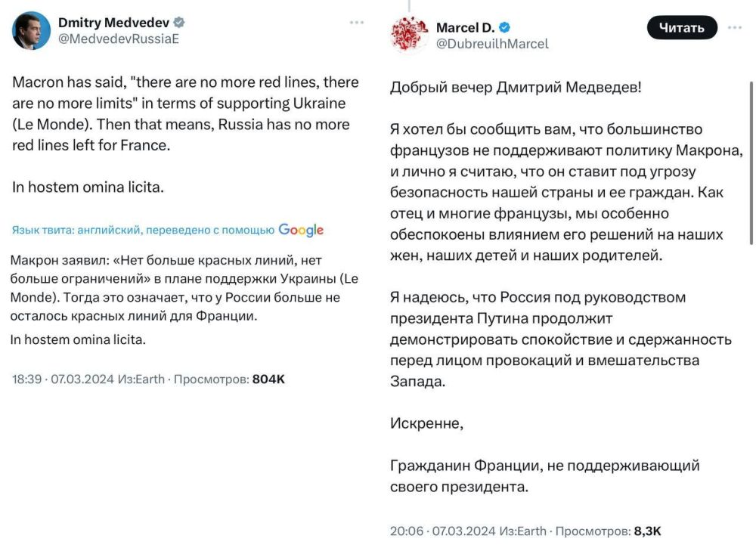Click the Читать button to follow Marcel D.
Screen dimensions: 756x548
(x=680, y=27)
